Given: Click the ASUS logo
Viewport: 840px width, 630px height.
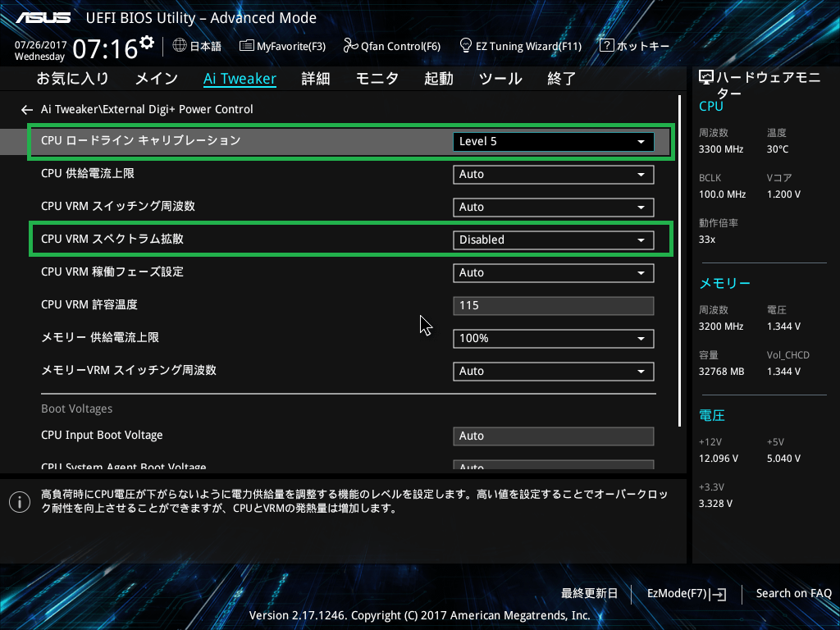Looking at the screenshot, I should 43,18.
